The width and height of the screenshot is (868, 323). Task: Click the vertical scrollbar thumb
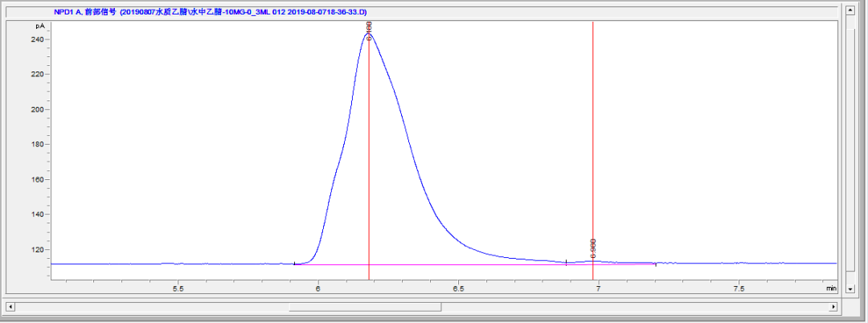pos(850,149)
